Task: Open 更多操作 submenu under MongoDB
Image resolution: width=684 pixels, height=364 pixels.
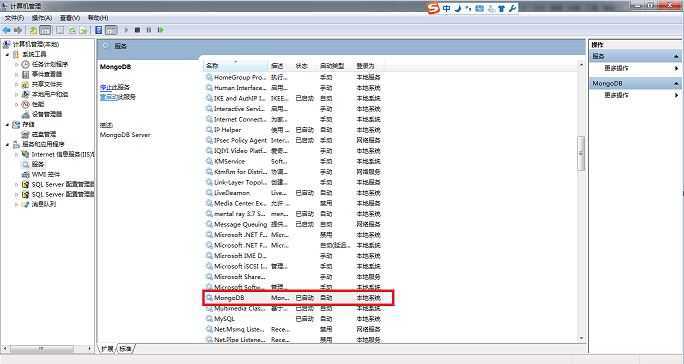Action: tap(636, 95)
